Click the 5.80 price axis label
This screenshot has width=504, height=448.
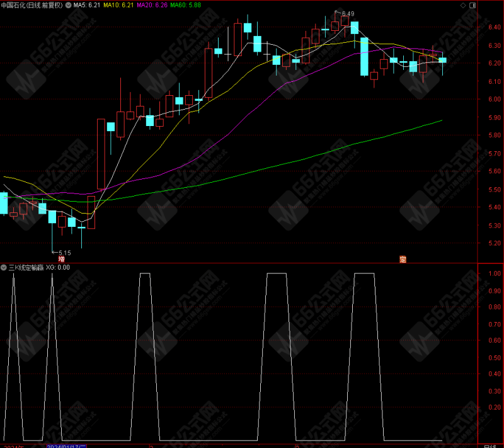[495, 135]
